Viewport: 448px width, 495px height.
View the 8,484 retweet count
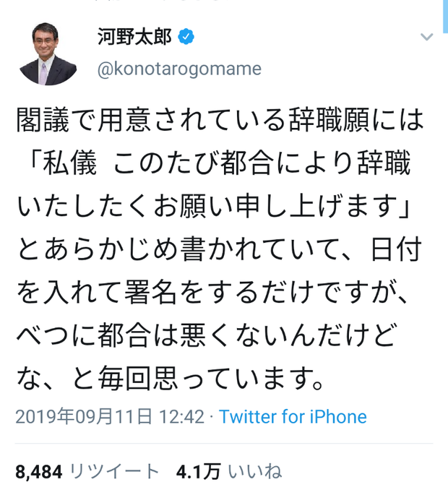click(39, 473)
